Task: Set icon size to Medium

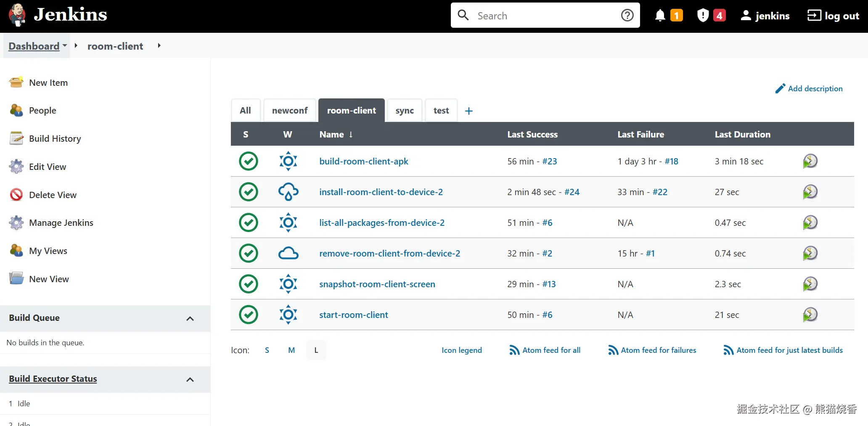Action: 291,350
